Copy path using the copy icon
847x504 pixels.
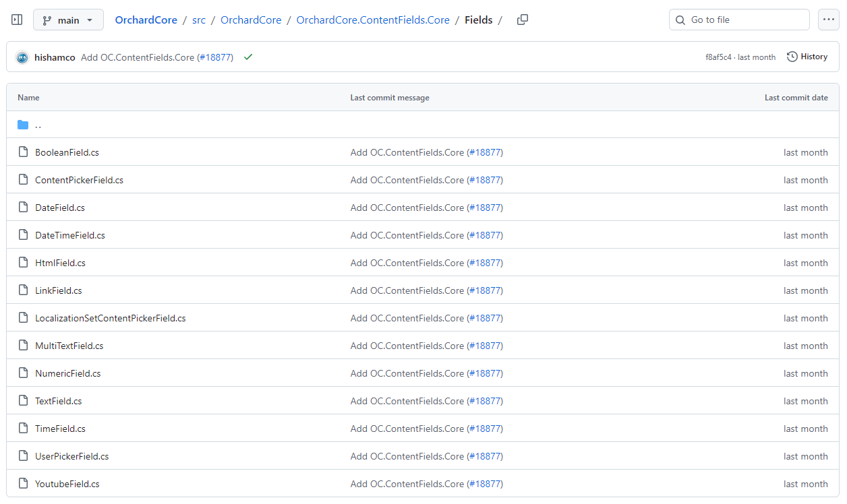pos(522,20)
